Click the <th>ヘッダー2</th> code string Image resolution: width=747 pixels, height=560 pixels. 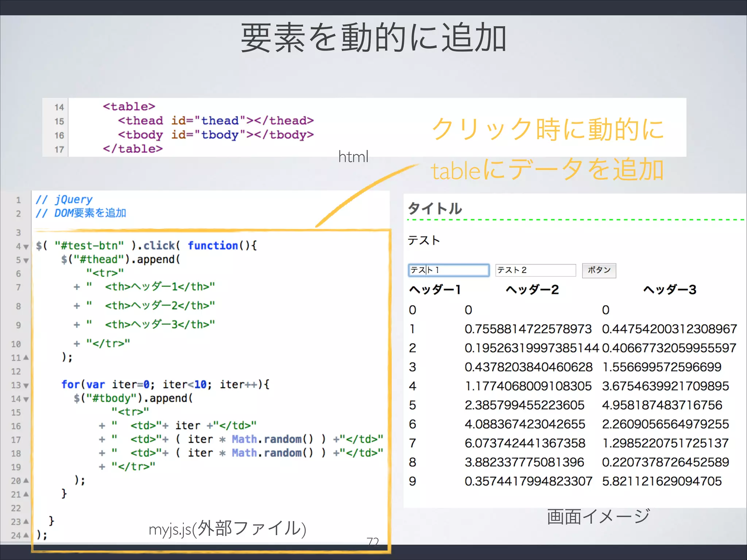tap(160, 306)
